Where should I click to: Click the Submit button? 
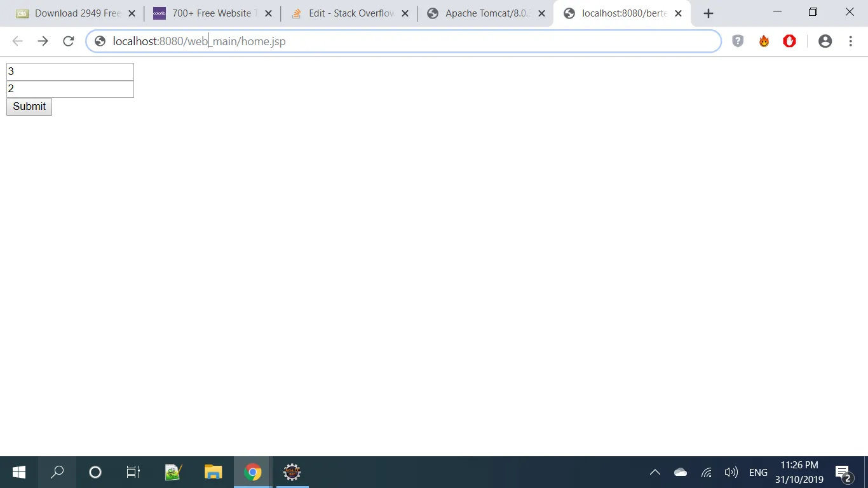pos(29,107)
